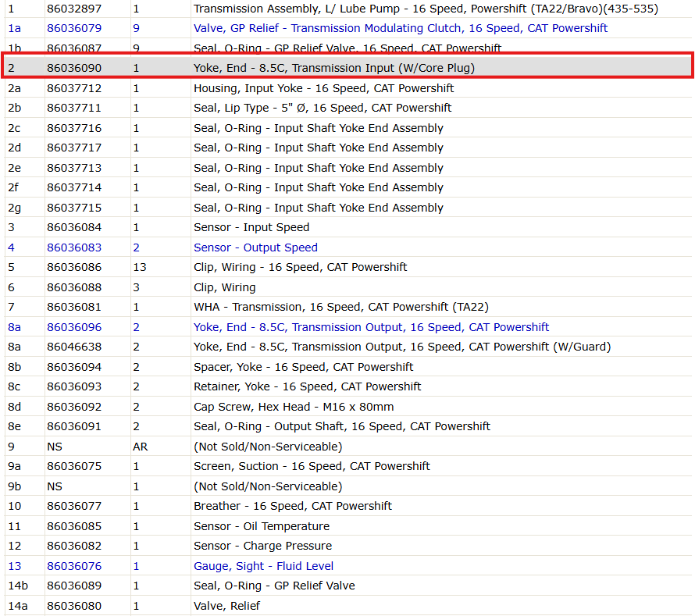
Task: Open Gauge, Sight - Fluid Level link
Action: 263,566
